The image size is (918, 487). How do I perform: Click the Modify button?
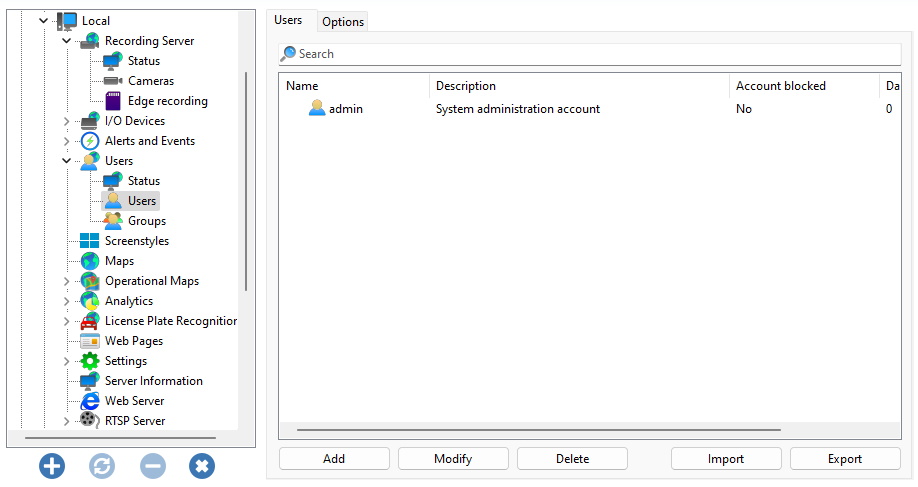click(x=453, y=459)
